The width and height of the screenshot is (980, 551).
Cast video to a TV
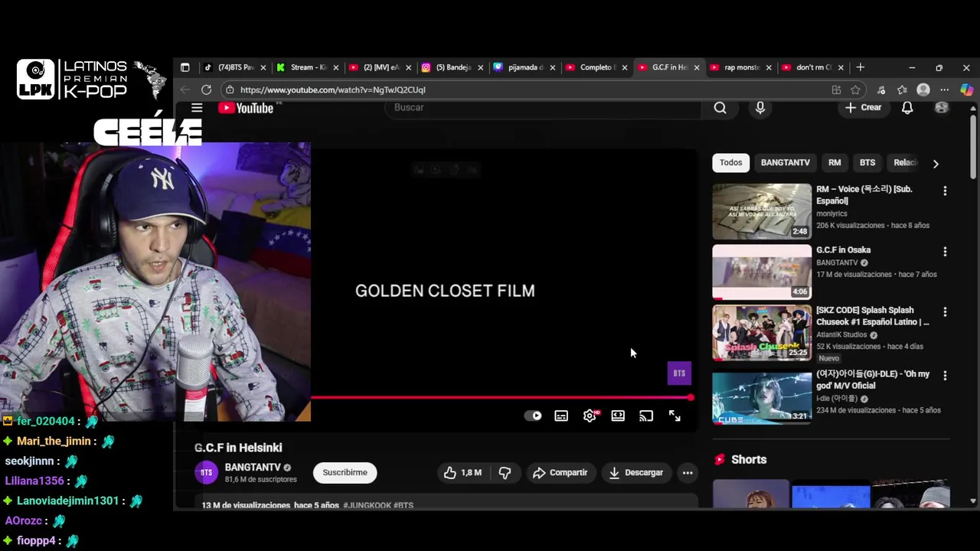(x=646, y=416)
